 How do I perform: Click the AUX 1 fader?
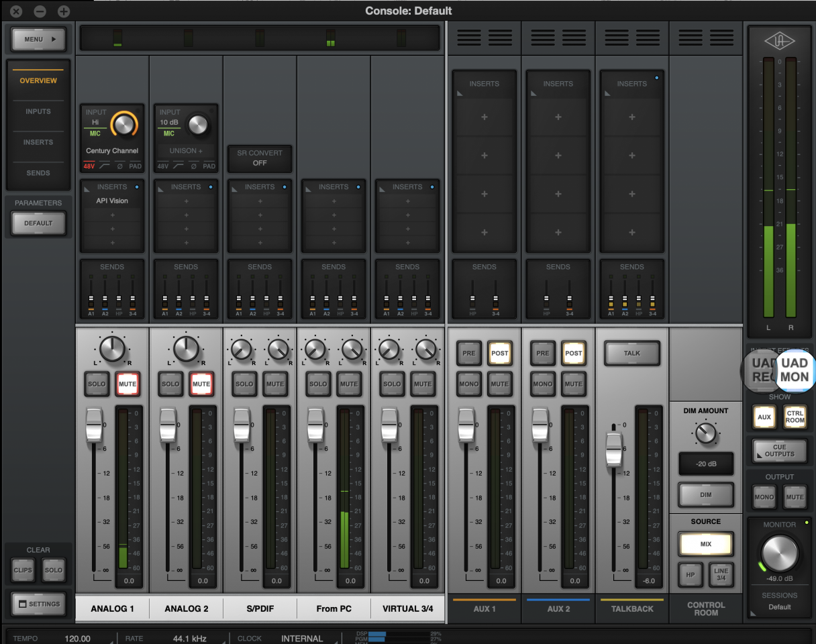pos(467,424)
